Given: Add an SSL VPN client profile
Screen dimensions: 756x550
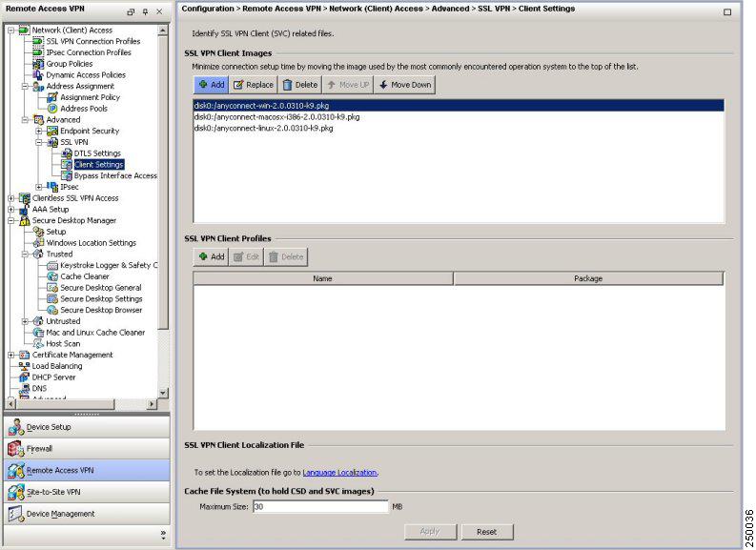Looking at the screenshot, I should pyautogui.click(x=212, y=257).
